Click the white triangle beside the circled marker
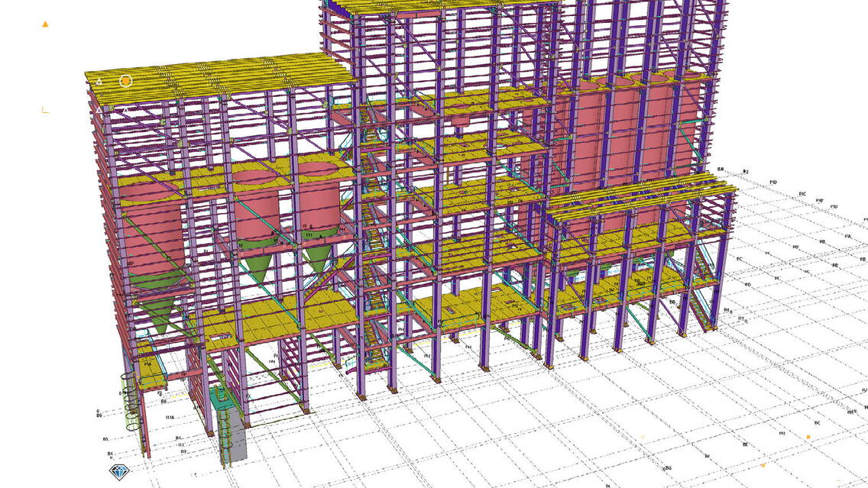Image resolution: width=868 pixels, height=488 pixels. tap(99, 82)
